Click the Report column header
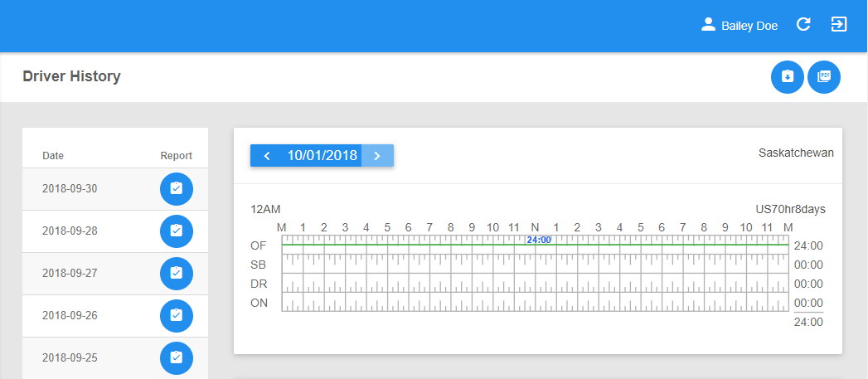This screenshot has height=379, width=868. (x=176, y=156)
